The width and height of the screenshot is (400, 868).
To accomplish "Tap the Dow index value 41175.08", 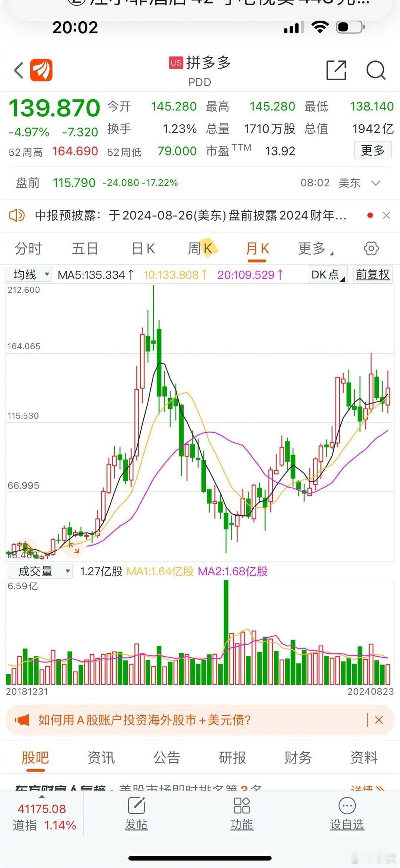I will coord(42,809).
